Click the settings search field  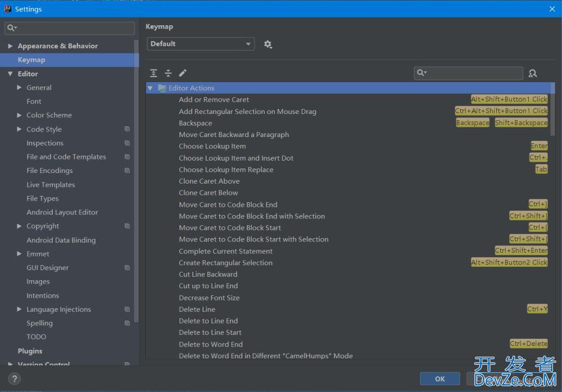(x=70, y=28)
